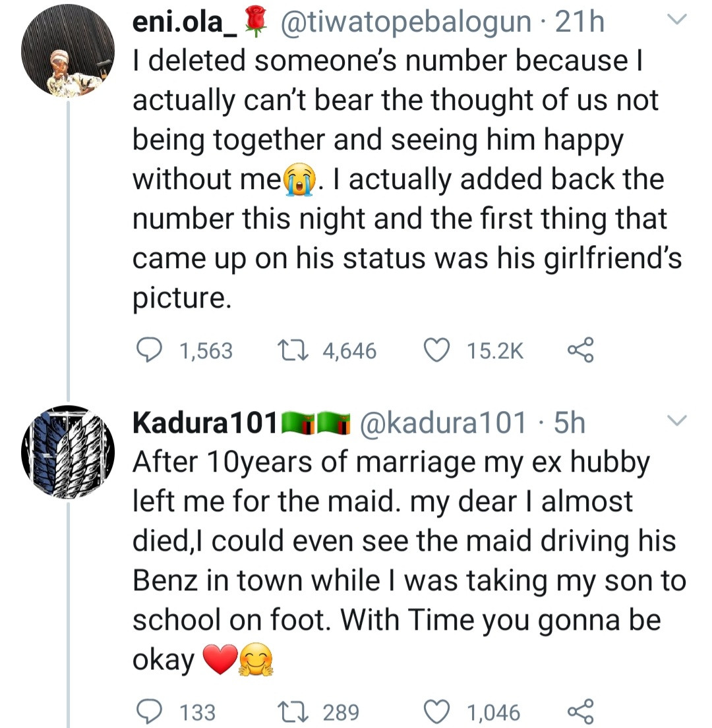Click the Kadura101 display name
The height and width of the screenshot is (728, 712).
pos(204,423)
